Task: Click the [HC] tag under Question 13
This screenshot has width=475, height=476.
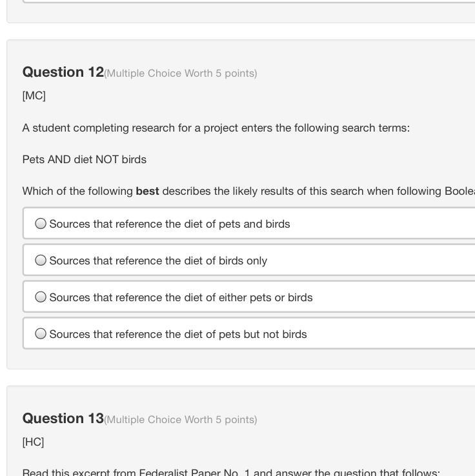Action: click(x=33, y=442)
